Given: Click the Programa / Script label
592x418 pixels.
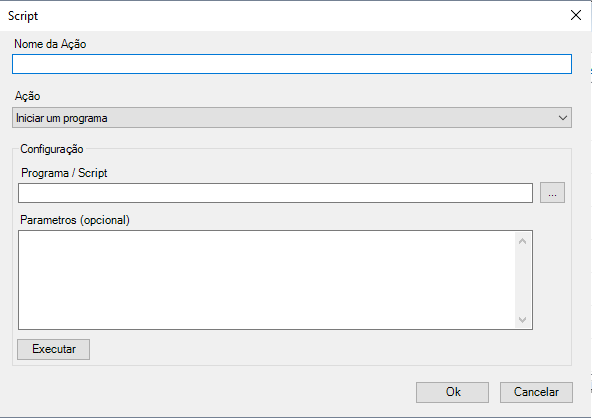Looking at the screenshot, I should point(64,173).
